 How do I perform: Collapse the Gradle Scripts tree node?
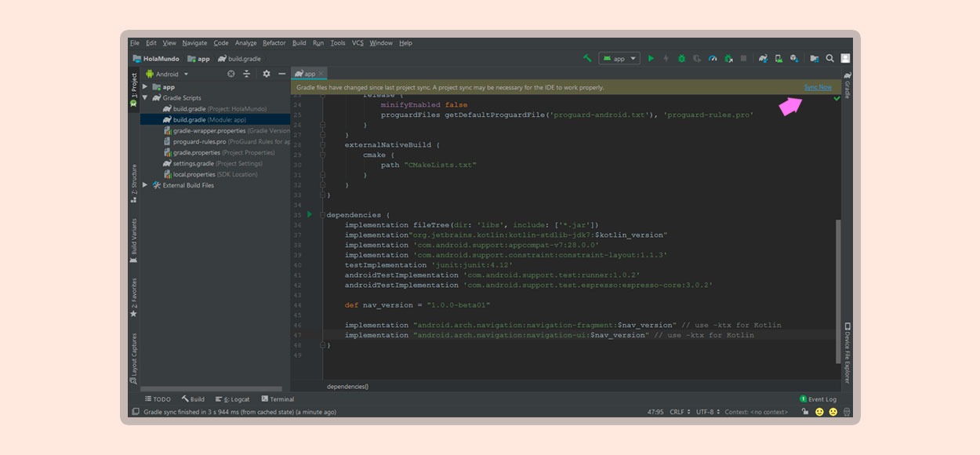coord(145,98)
